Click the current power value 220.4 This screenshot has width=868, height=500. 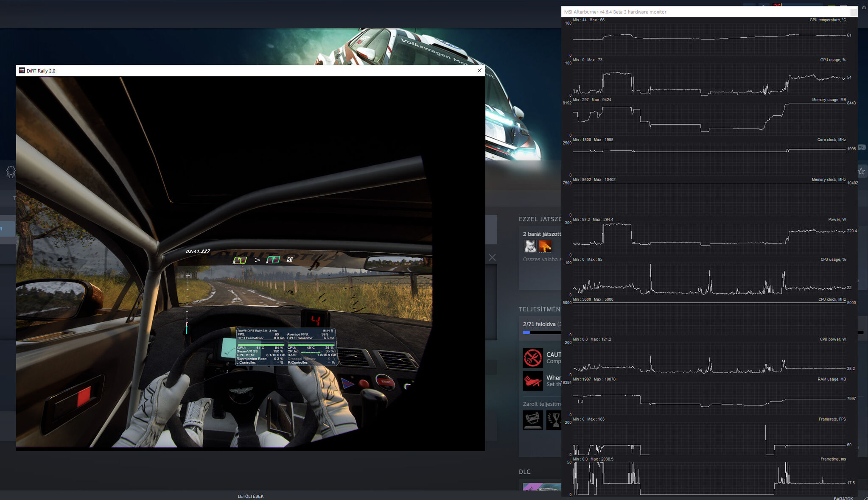tap(851, 231)
